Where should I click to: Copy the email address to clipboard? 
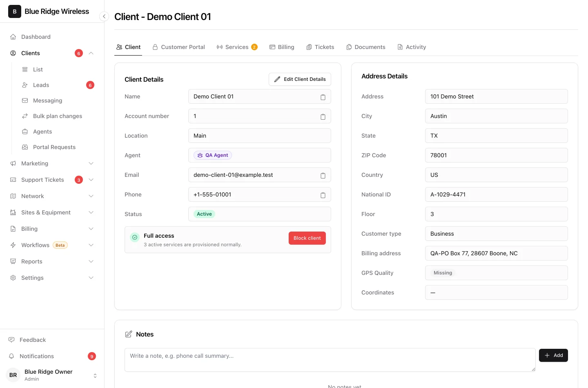tap(323, 176)
